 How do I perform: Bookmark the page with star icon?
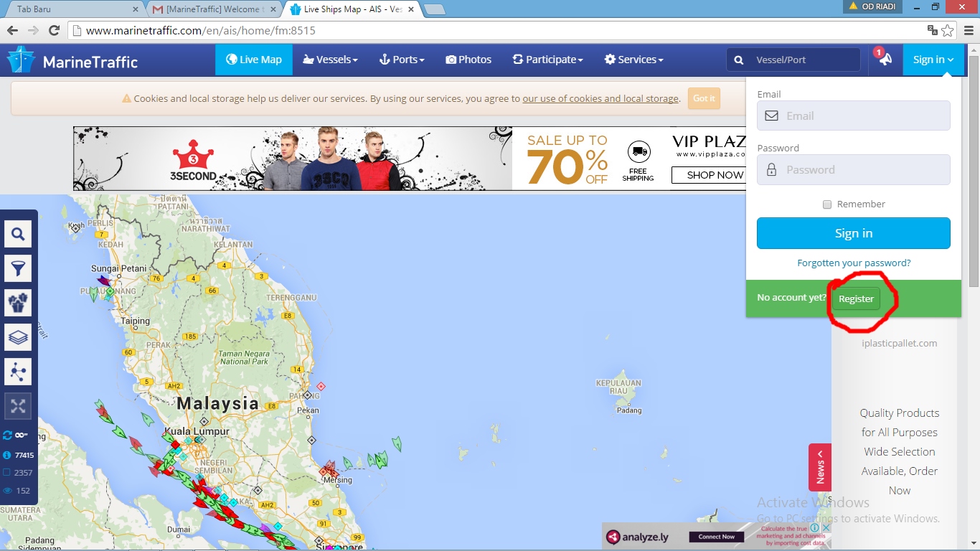948,30
